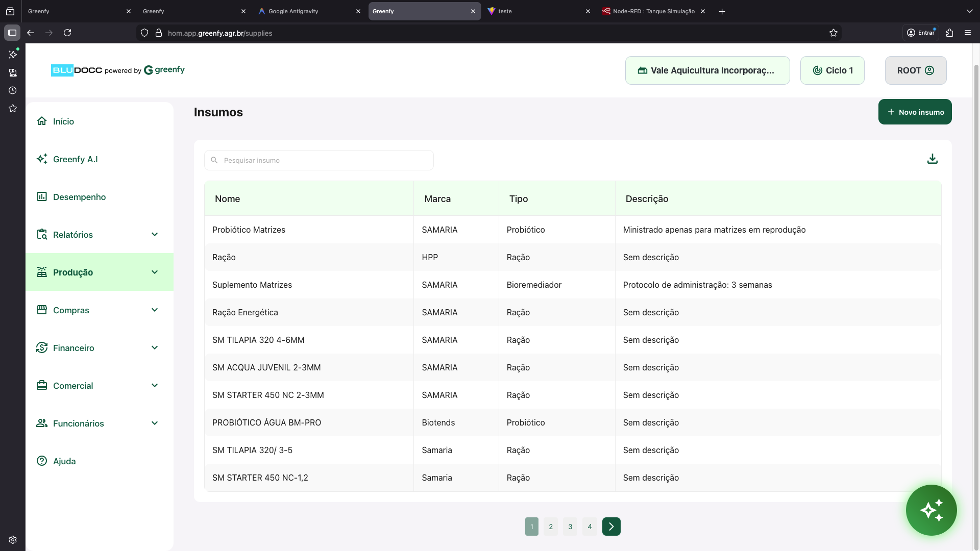Screen dimensions: 980x551
Task: Collapse the Produção section chevron
Action: point(155,272)
